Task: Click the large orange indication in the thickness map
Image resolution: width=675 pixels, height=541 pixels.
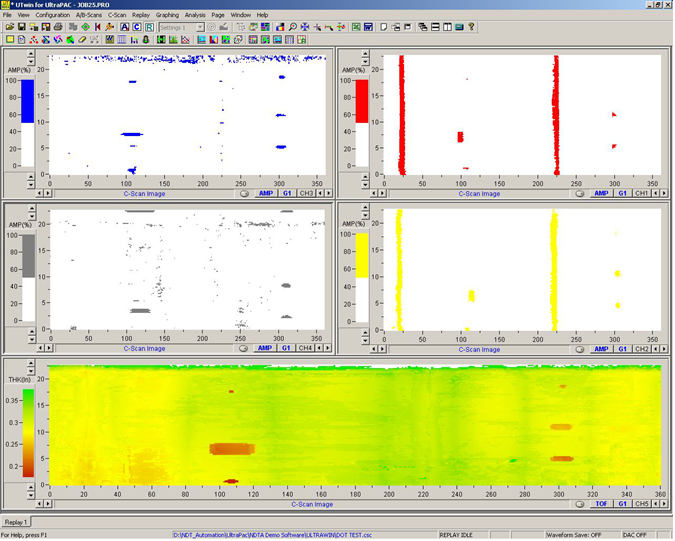Action: coord(232,449)
